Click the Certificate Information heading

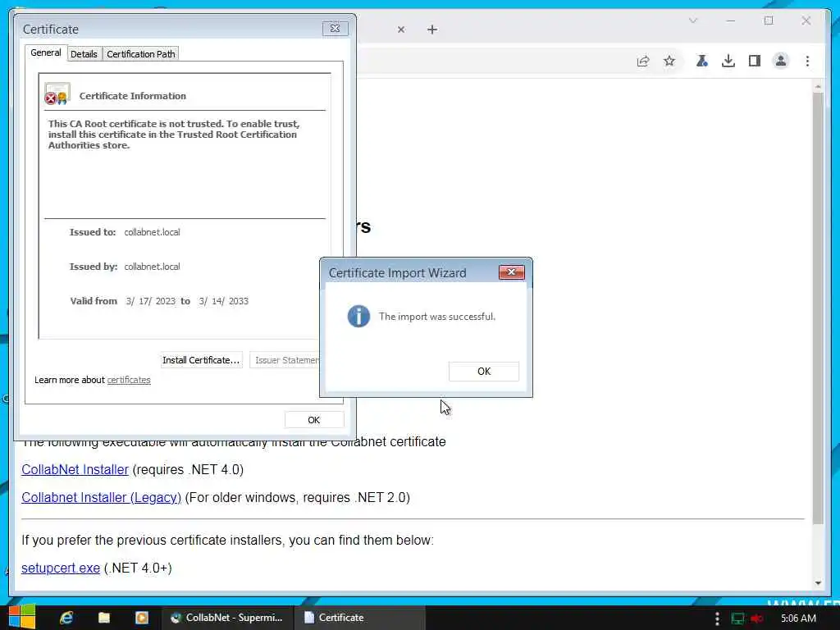(132, 96)
